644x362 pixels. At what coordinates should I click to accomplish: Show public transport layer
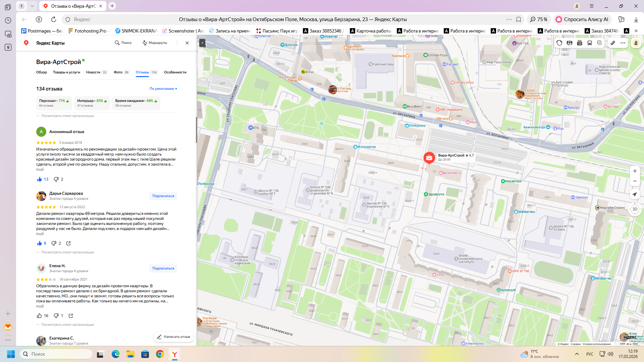tap(589, 43)
